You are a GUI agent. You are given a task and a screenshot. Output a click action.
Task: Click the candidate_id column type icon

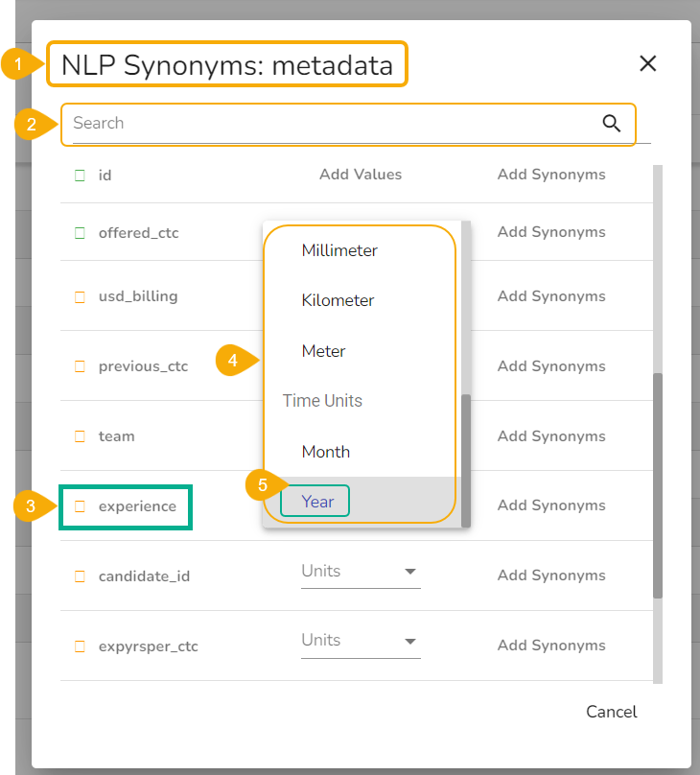pos(80,576)
